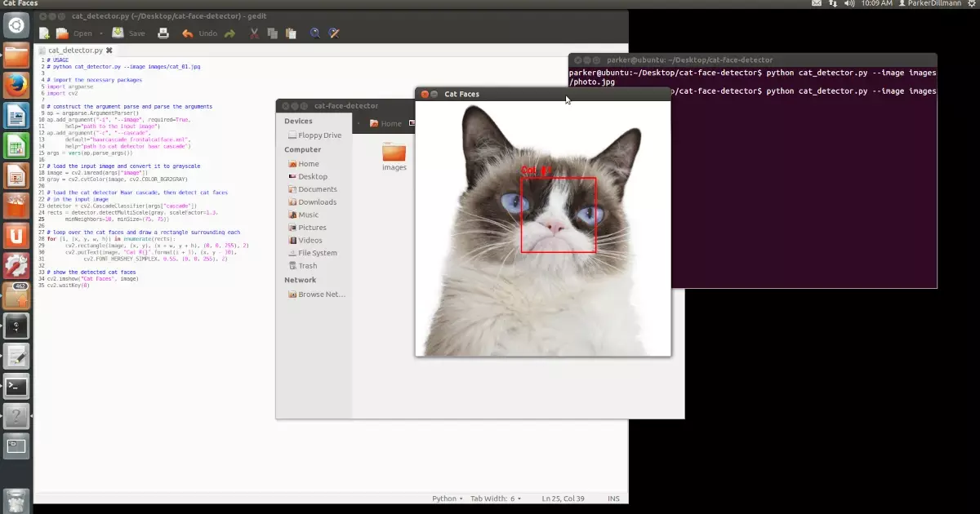The width and height of the screenshot is (980, 514).
Task: Create a new document in gedit
Action: coord(44,33)
